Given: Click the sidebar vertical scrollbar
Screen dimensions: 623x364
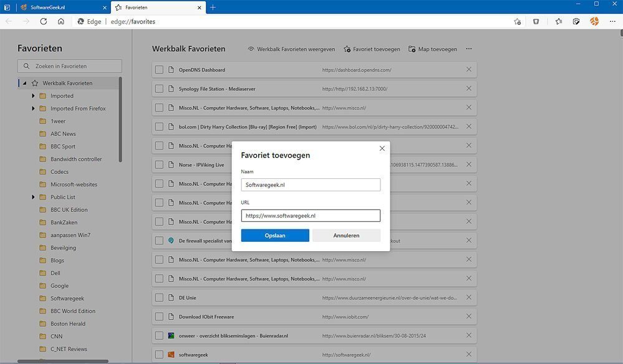Looking at the screenshot, I should [120, 120].
